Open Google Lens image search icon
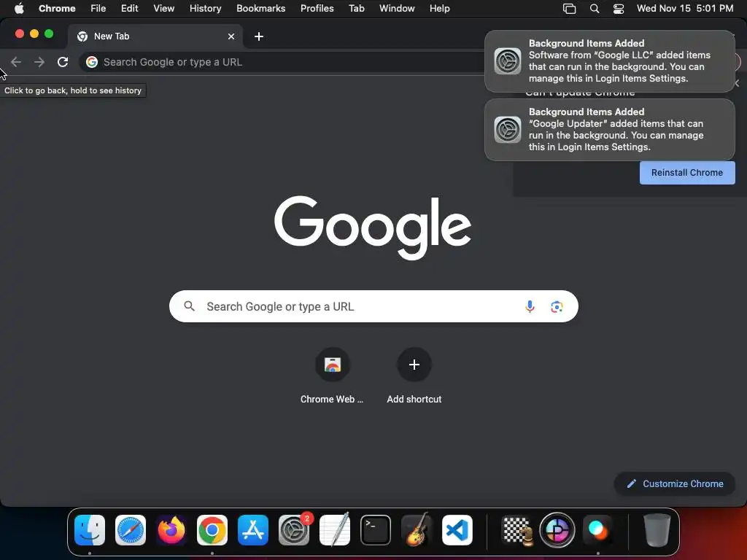747x560 pixels. 557,307
